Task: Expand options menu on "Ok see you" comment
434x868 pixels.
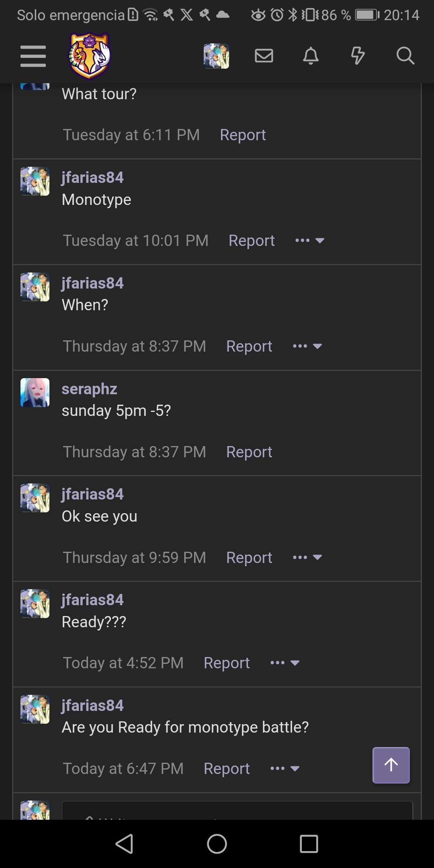Action: click(307, 557)
